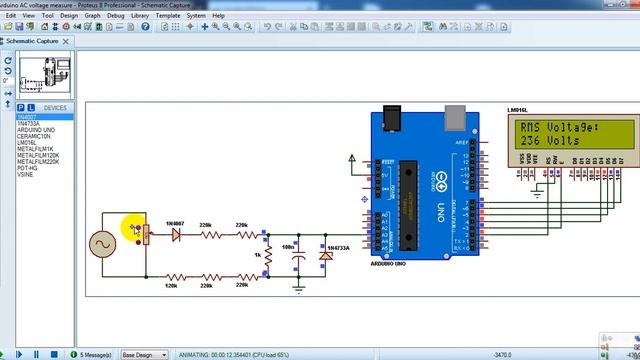Open the Base Design dropdown

coord(144,355)
